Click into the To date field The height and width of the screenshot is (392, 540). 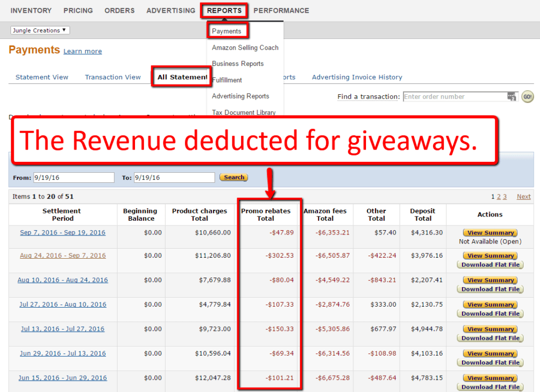174,178
